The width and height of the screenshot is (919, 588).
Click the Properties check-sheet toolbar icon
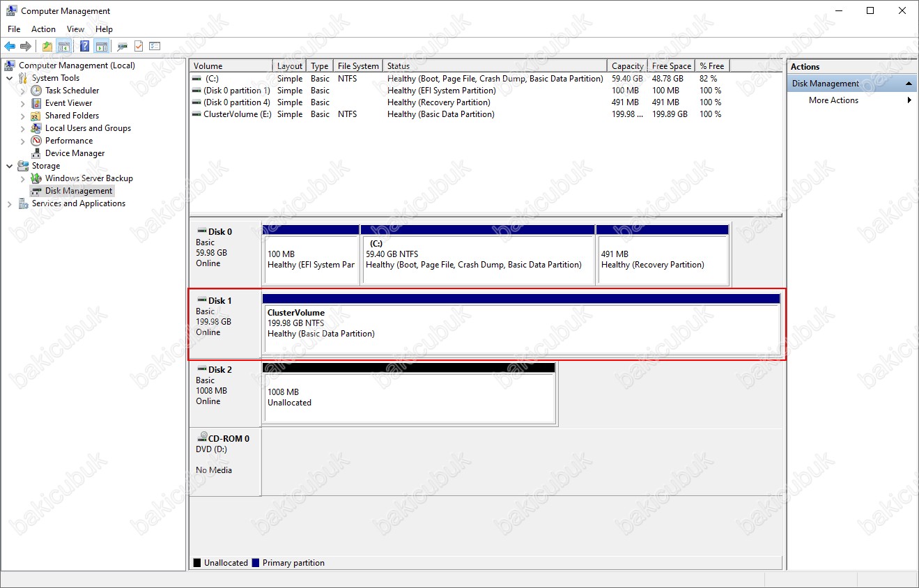(139, 47)
